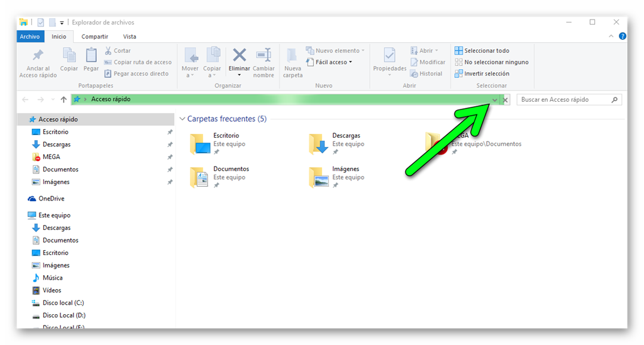Go forward with the right arrow
This screenshot has height=345, width=644.
click(x=40, y=99)
